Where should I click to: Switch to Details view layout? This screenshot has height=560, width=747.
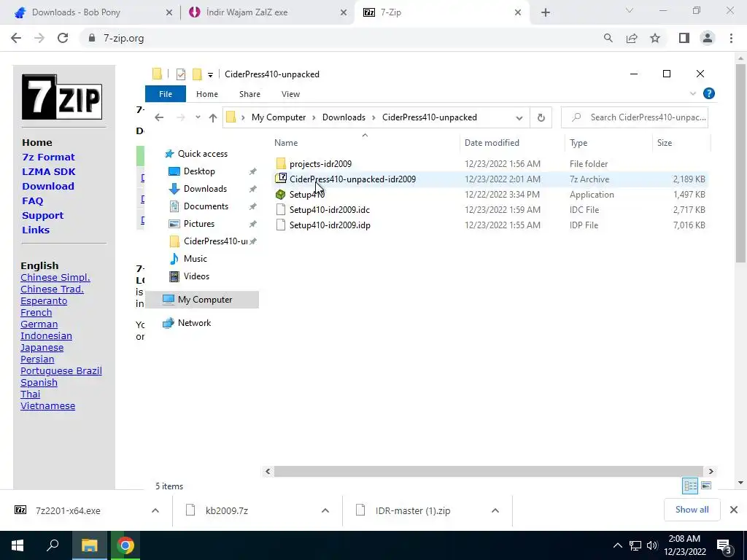pyautogui.click(x=690, y=486)
